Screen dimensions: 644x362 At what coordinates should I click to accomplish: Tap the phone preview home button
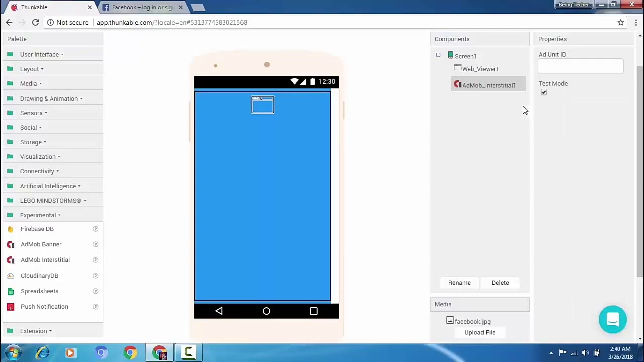(x=266, y=311)
